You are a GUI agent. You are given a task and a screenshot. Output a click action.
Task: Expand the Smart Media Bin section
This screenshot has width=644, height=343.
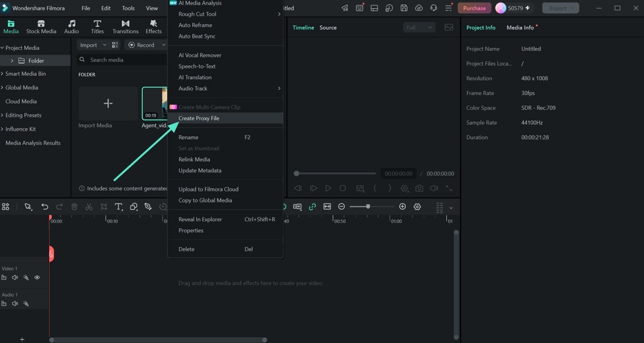click(x=2, y=74)
